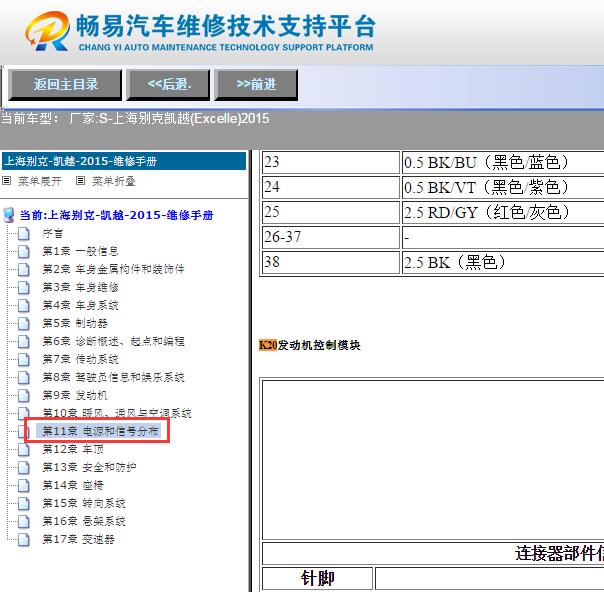Open 第6章 诊断概述、起点和编程

coord(113,341)
